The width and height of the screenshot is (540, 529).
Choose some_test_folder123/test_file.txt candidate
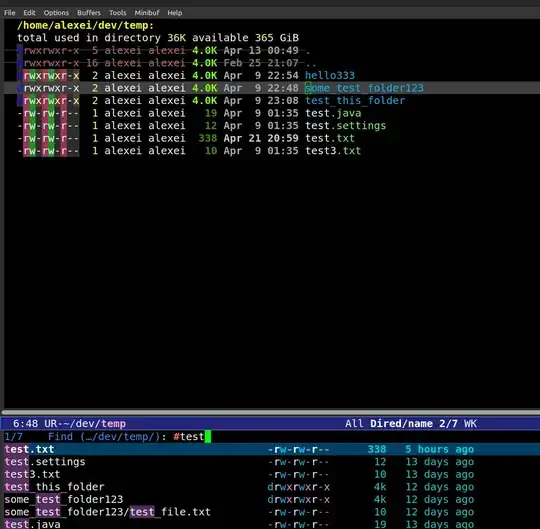[270, 512]
